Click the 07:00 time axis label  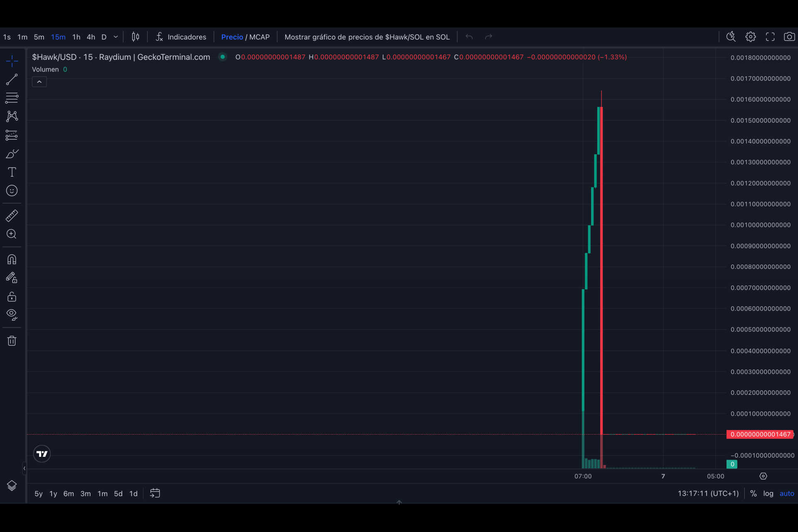pyautogui.click(x=583, y=476)
